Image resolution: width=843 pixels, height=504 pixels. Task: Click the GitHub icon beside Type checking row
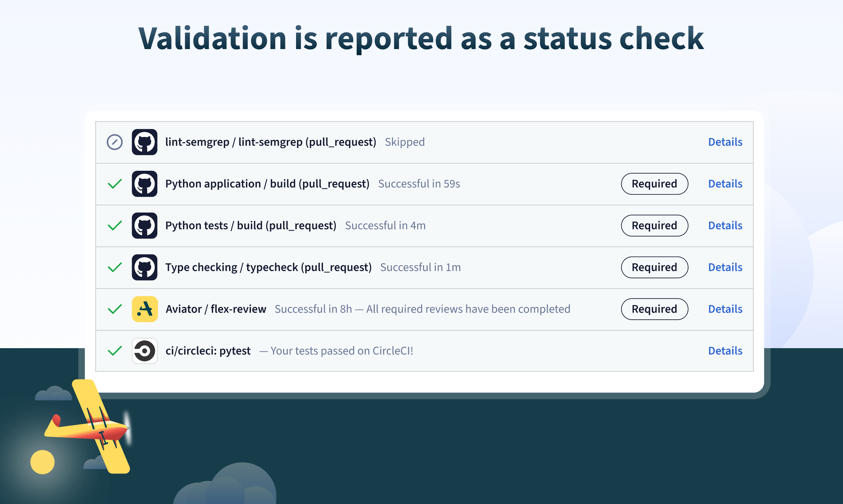pyautogui.click(x=144, y=267)
